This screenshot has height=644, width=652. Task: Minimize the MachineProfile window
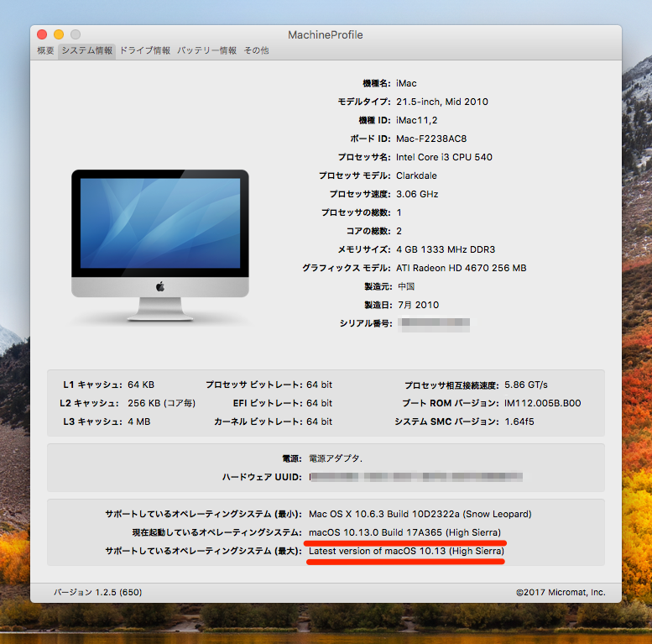coord(59,34)
